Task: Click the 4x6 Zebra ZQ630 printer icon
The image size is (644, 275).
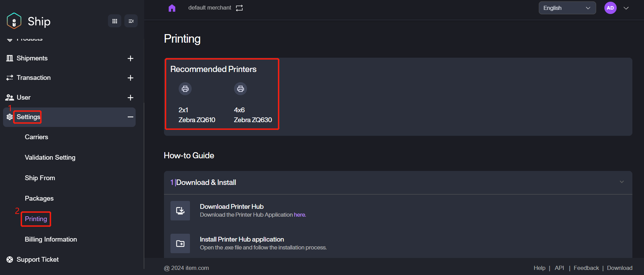Action: [x=241, y=89]
